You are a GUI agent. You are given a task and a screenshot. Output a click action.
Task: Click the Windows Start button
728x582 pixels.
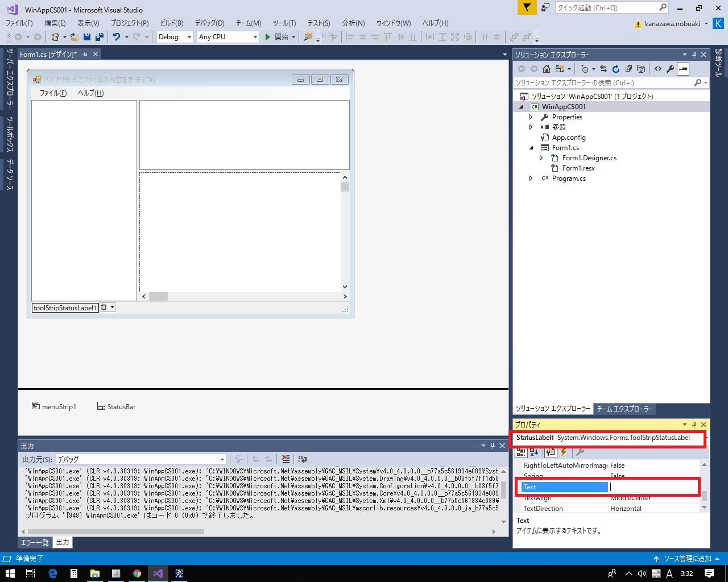click(10, 573)
